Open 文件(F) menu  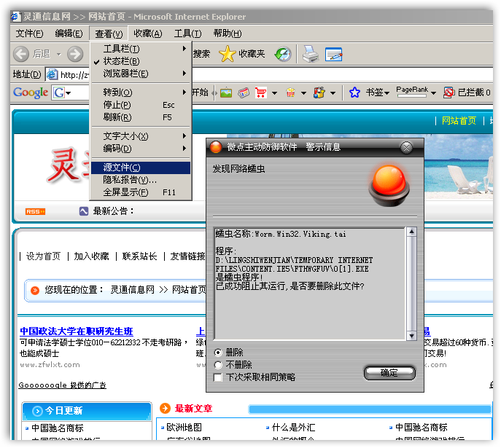pos(29,34)
